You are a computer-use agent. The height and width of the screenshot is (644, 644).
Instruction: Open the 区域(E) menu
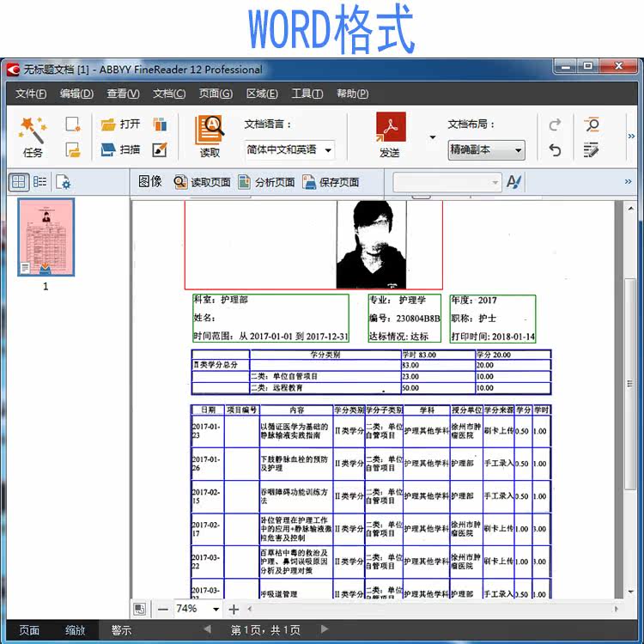(x=262, y=94)
